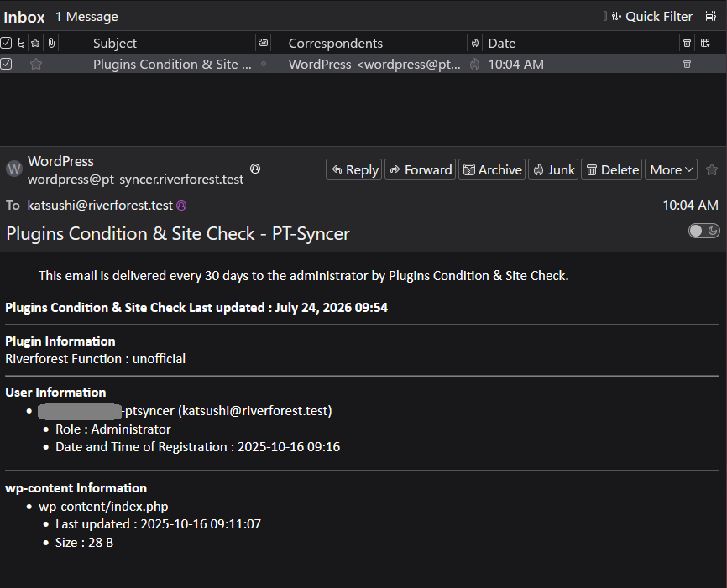Screen dimensions: 727x588
Task: Sort messages by Correspondents column
Action: (335, 43)
